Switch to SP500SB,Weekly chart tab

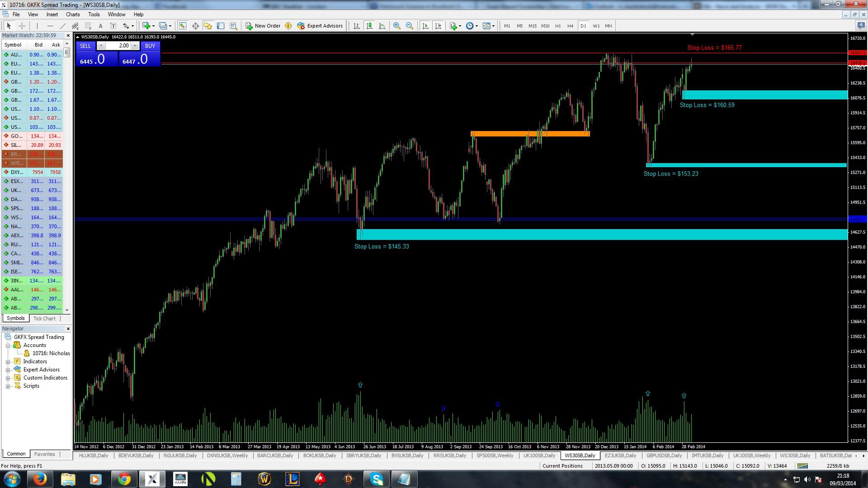click(x=495, y=455)
